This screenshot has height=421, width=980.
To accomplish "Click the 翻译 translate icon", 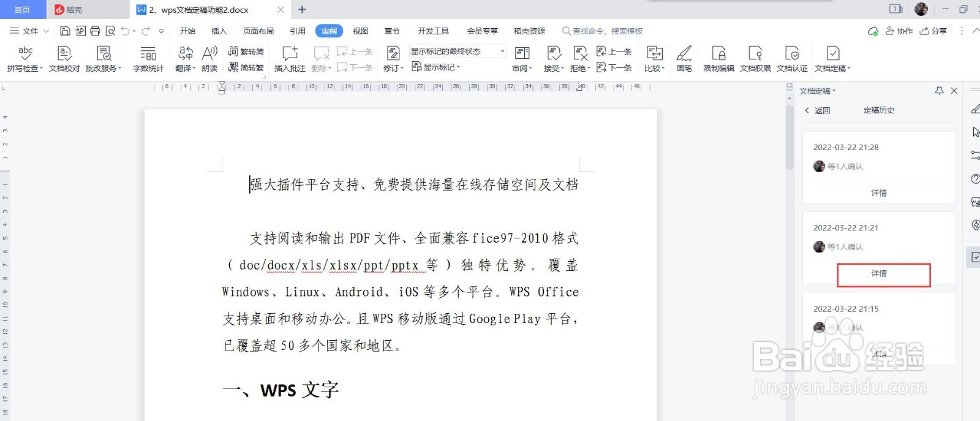I will click(185, 53).
